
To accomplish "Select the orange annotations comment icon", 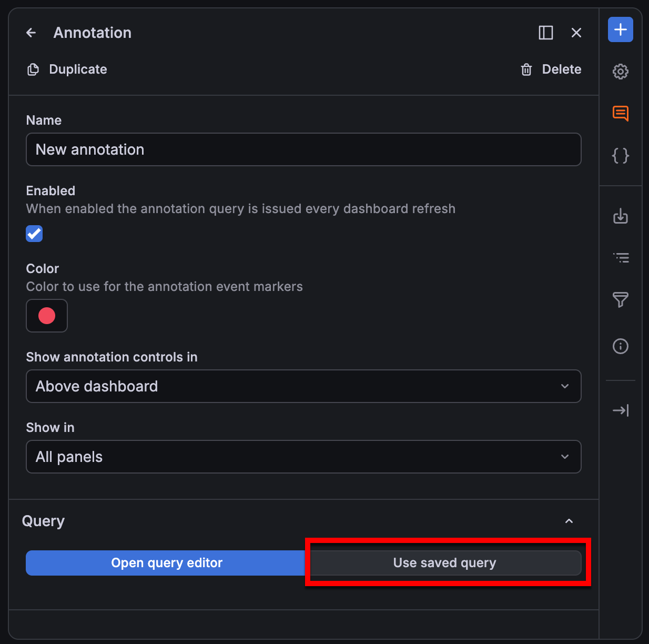I will 621,114.
